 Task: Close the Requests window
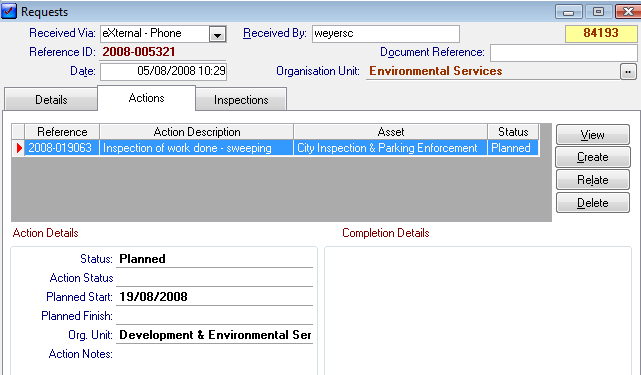628,12
